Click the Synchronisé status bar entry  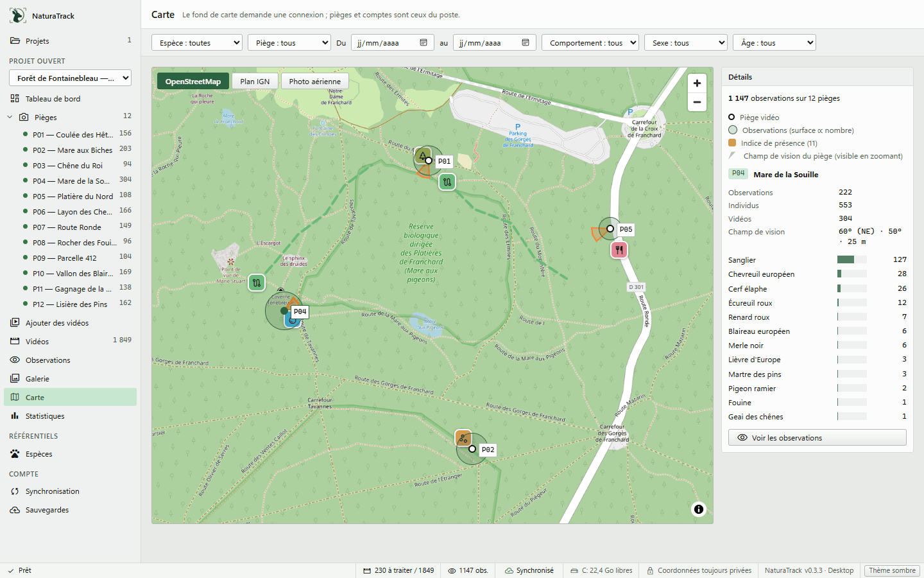coord(529,570)
